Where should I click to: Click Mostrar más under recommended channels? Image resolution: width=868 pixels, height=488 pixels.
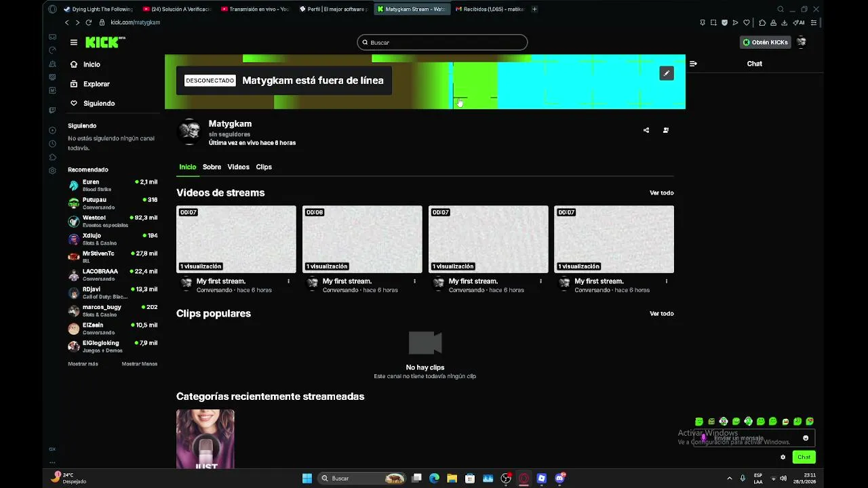point(83,364)
